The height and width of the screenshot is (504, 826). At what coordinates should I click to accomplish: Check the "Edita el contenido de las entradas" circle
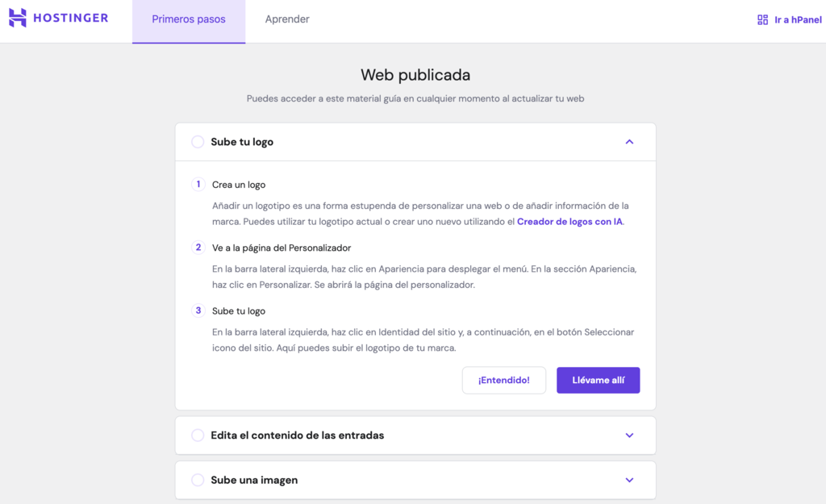pyautogui.click(x=198, y=435)
